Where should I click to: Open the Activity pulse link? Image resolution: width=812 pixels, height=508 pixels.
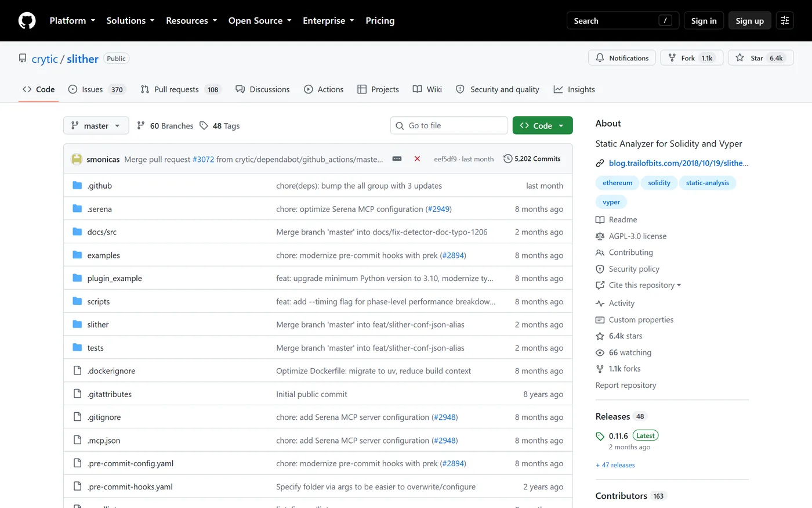click(615, 303)
